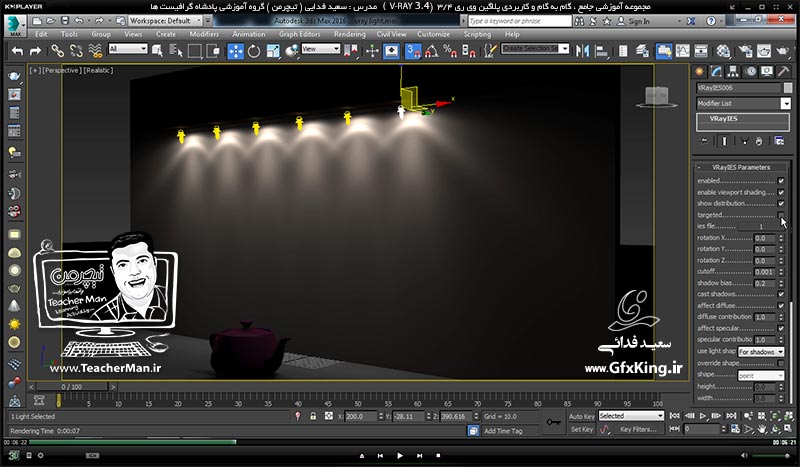800x467 pixels.
Task: Toggle 3D Snaps icon
Action: click(412, 51)
